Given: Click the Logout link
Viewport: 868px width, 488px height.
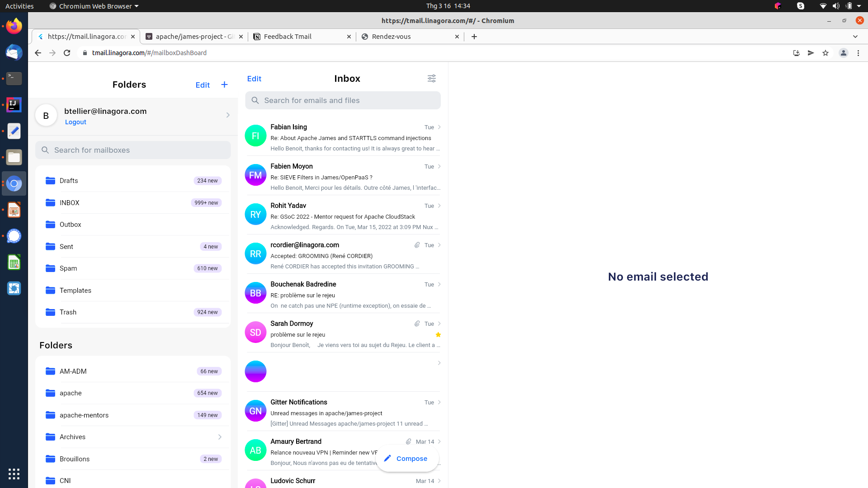Looking at the screenshot, I should [x=75, y=122].
